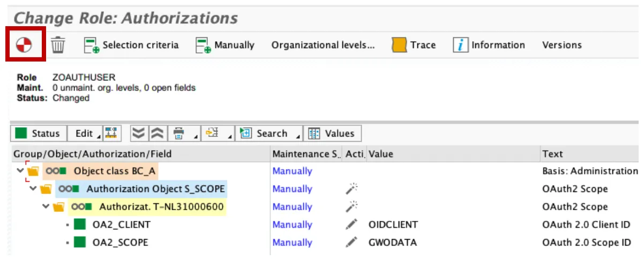
Task: Collapse the Object class BC_A node
Action: (x=20, y=171)
